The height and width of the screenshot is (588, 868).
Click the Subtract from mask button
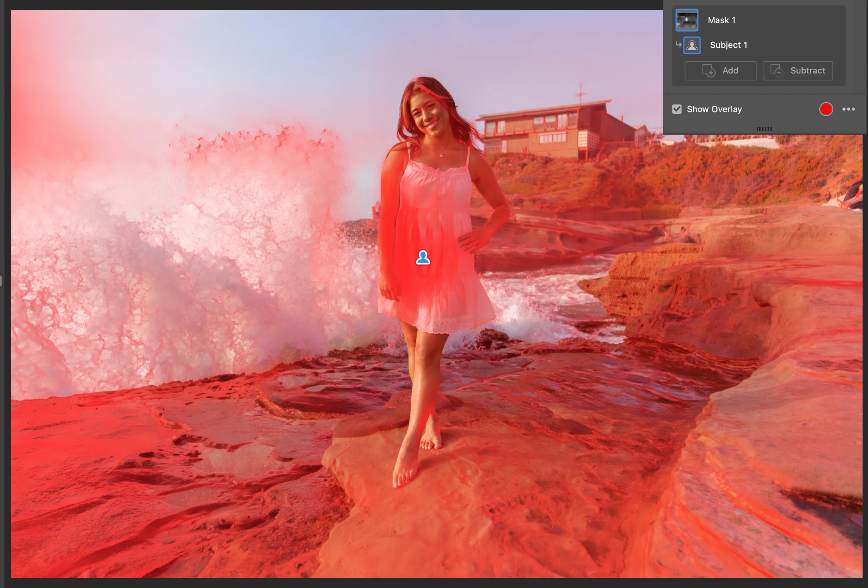(x=798, y=71)
